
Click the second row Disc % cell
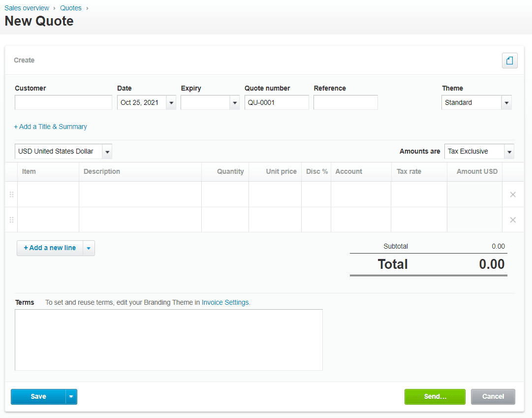tap(316, 220)
